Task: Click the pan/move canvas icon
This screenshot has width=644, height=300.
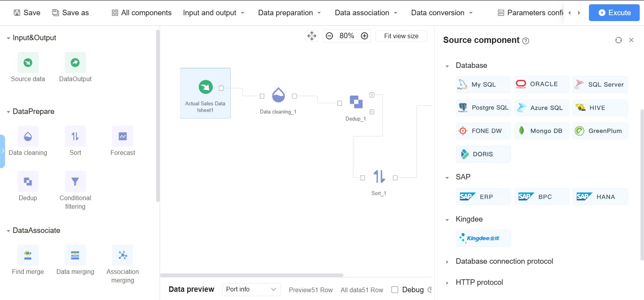Action: 312,36
